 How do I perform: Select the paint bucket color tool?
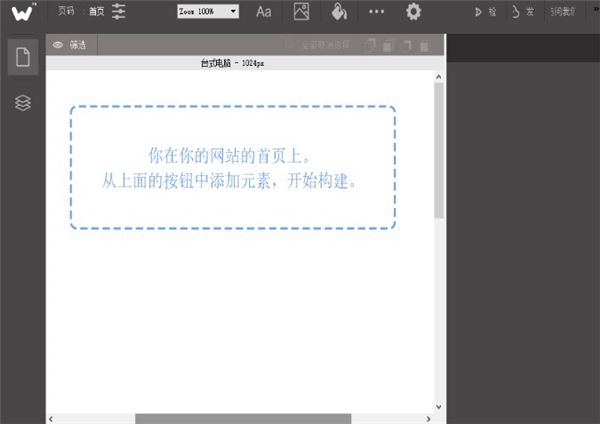tap(338, 12)
